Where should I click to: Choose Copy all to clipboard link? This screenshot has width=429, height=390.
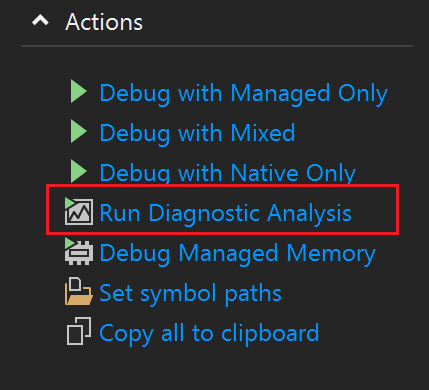click(209, 334)
